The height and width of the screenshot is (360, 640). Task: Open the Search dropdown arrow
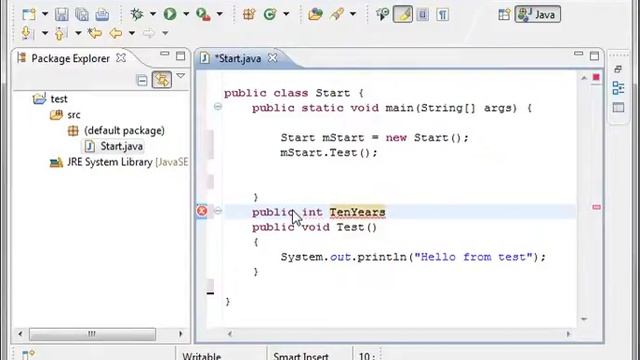tap(353, 14)
